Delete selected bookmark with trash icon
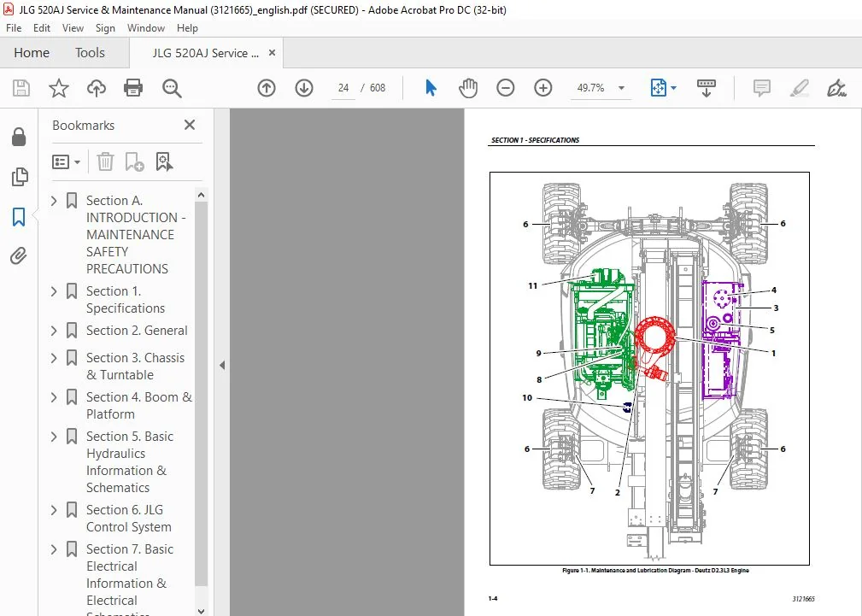 (105, 161)
